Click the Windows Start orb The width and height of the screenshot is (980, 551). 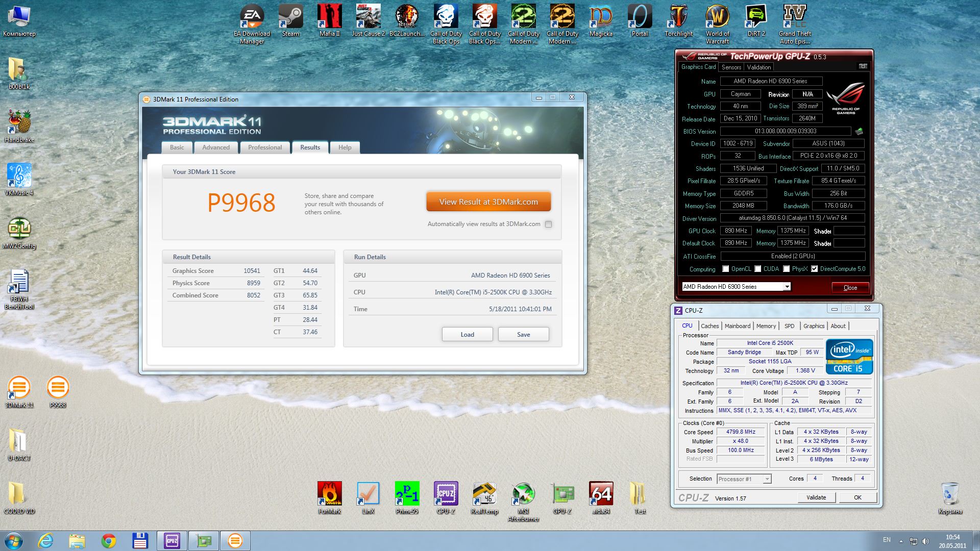14,541
